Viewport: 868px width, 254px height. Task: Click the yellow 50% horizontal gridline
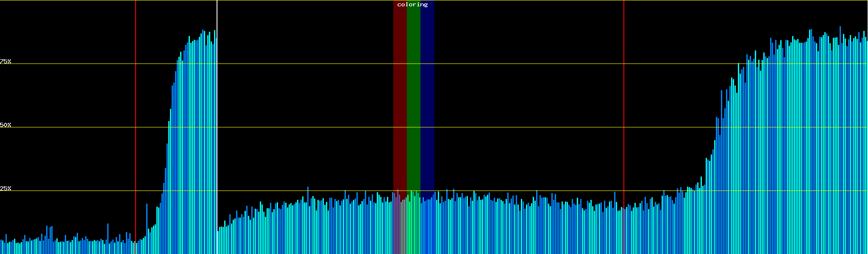point(509,127)
